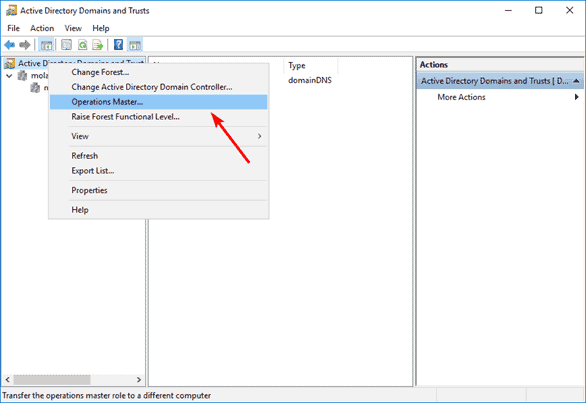586x403 pixels.
Task: Select the root Active Directory tree node icon
Action: (x=9, y=64)
